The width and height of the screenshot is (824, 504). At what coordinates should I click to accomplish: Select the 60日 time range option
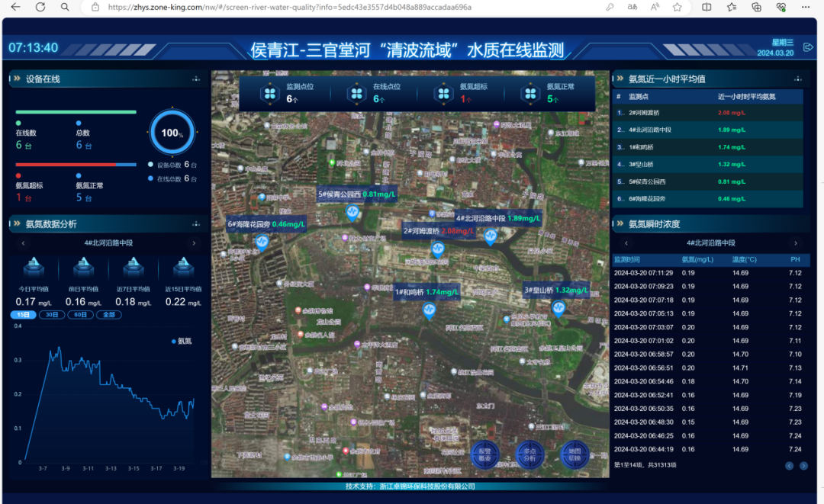click(79, 314)
